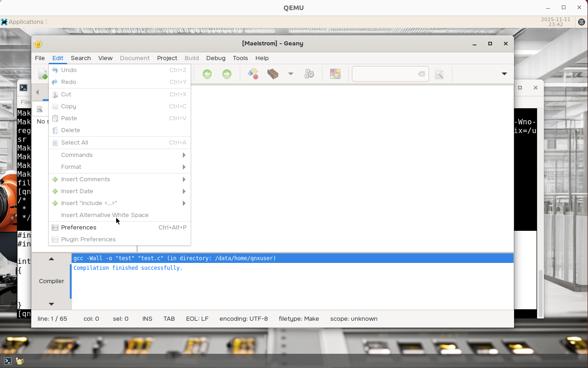This screenshot has height=368, width=588.
Task: Click into the toolbar search input field
Action: (x=384, y=74)
